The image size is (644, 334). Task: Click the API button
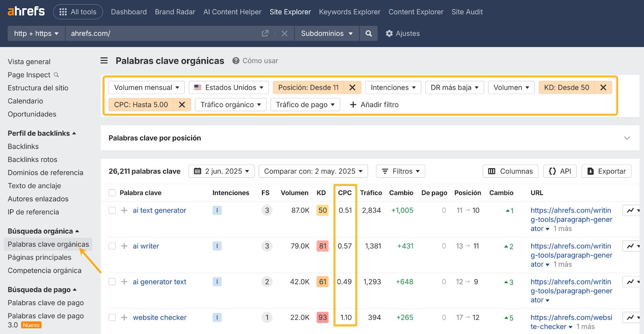coord(560,171)
